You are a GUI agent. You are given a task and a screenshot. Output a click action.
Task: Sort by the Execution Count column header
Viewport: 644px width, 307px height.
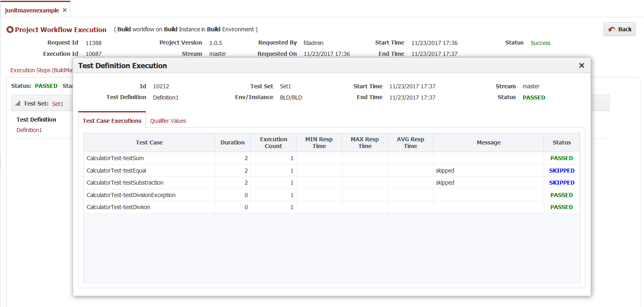coord(273,142)
